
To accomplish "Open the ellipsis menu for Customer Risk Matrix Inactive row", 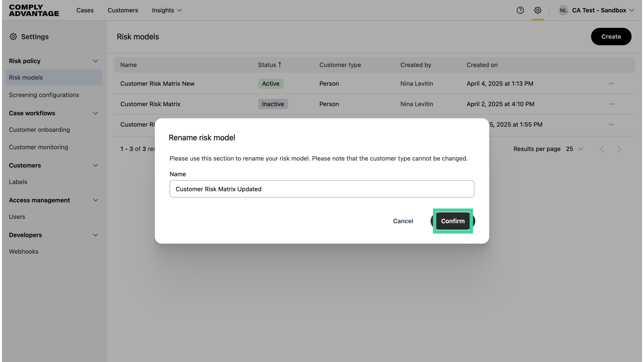I will point(611,104).
